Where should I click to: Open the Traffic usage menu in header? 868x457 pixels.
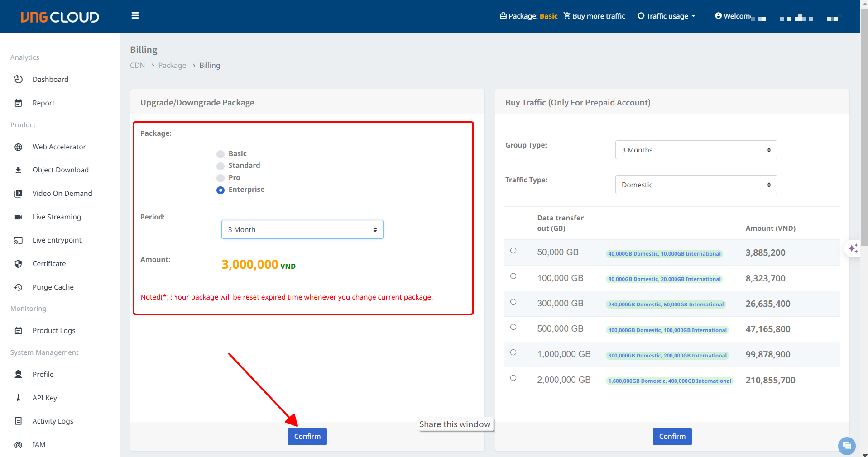tap(666, 16)
